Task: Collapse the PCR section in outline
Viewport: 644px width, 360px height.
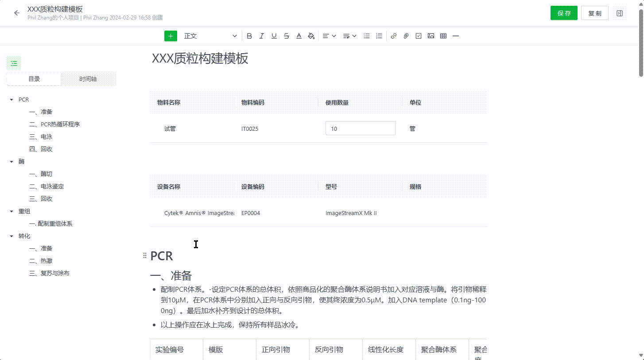Action: point(12,100)
